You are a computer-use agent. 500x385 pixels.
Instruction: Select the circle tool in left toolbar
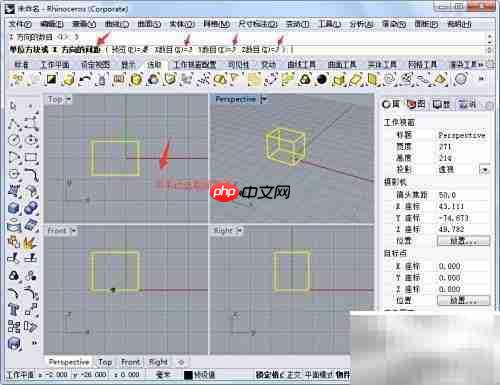(x=14, y=140)
